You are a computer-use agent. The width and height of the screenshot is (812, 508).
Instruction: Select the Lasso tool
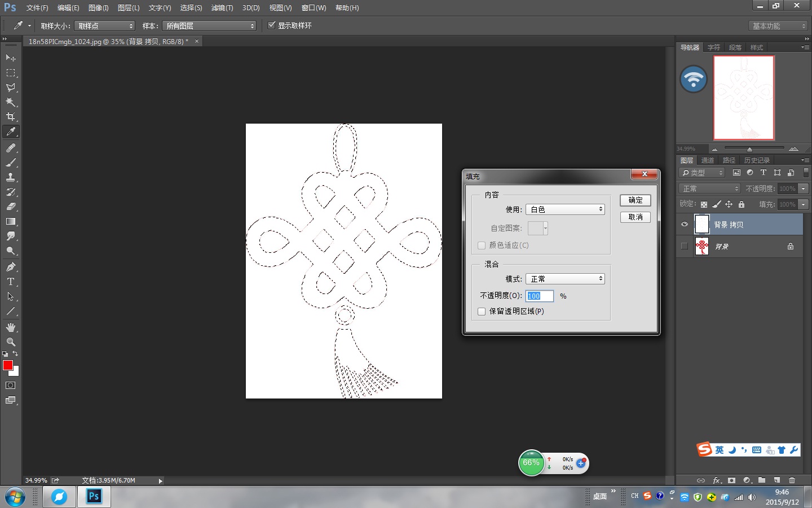coord(11,87)
